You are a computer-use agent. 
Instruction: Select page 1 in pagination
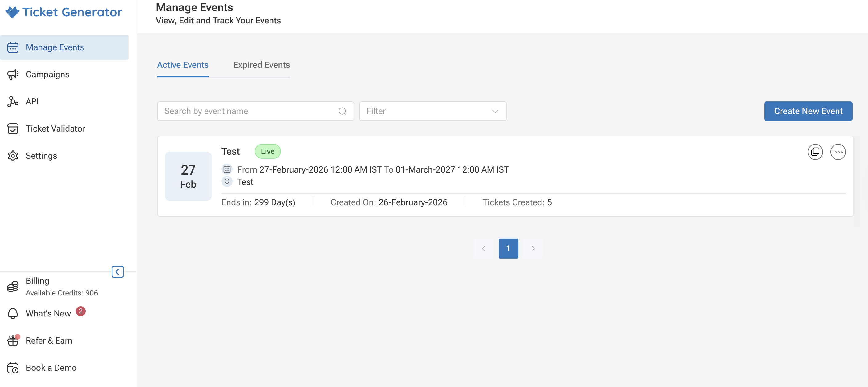tap(508, 248)
